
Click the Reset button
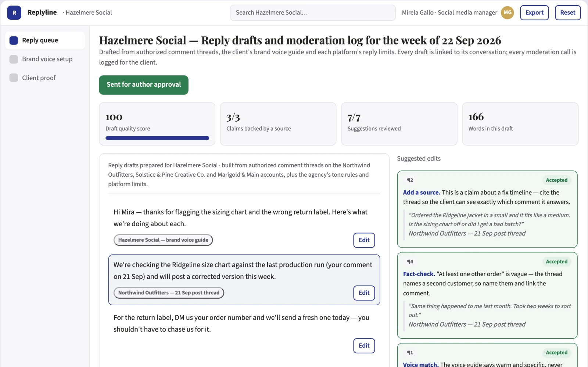[x=568, y=12]
